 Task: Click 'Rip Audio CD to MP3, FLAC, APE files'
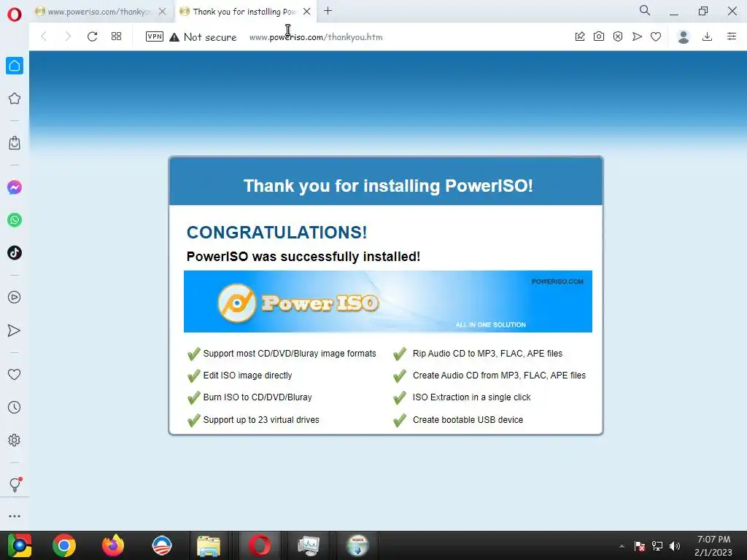pos(487,354)
